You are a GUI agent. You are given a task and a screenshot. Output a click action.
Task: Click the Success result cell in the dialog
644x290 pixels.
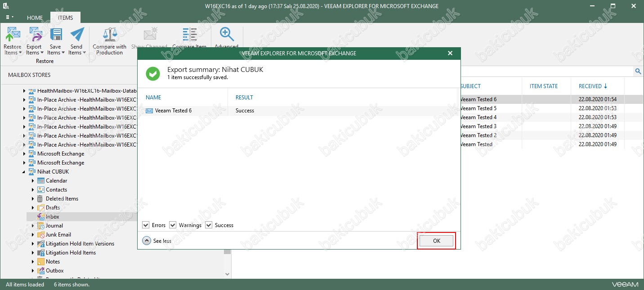coord(245,111)
